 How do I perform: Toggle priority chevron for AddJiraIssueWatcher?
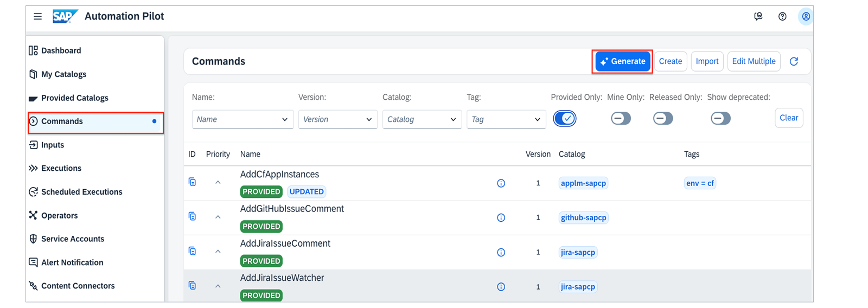tap(218, 286)
